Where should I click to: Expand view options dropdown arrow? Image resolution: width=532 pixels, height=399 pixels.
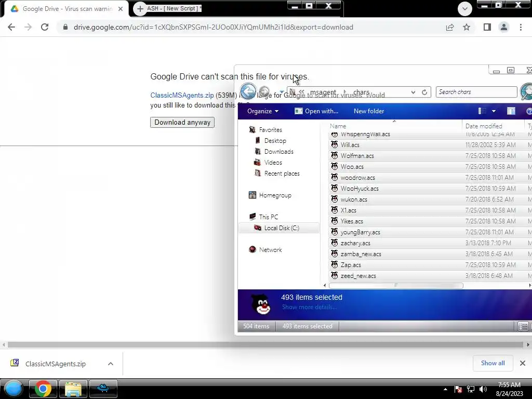pyautogui.click(x=494, y=111)
